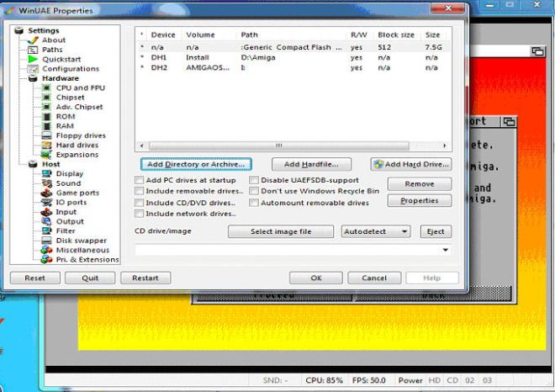Click Select image file button

point(281,231)
